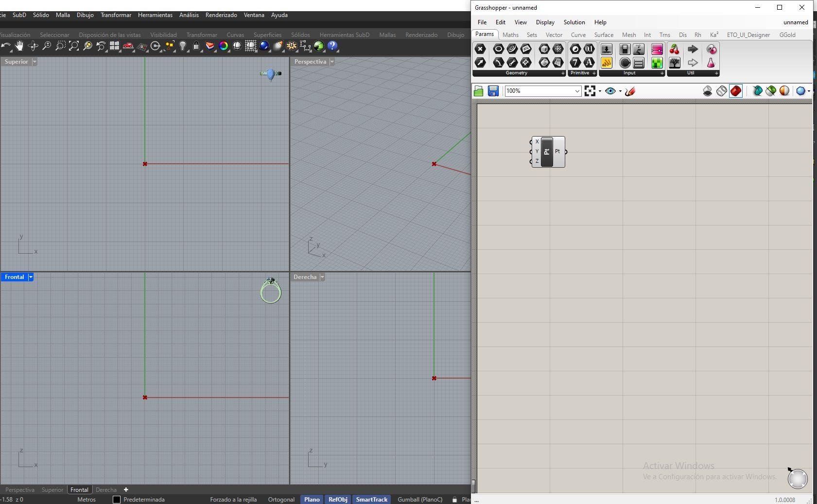The width and height of the screenshot is (817, 504).
Task: Click the round Button component icon
Action: (x=625, y=62)
